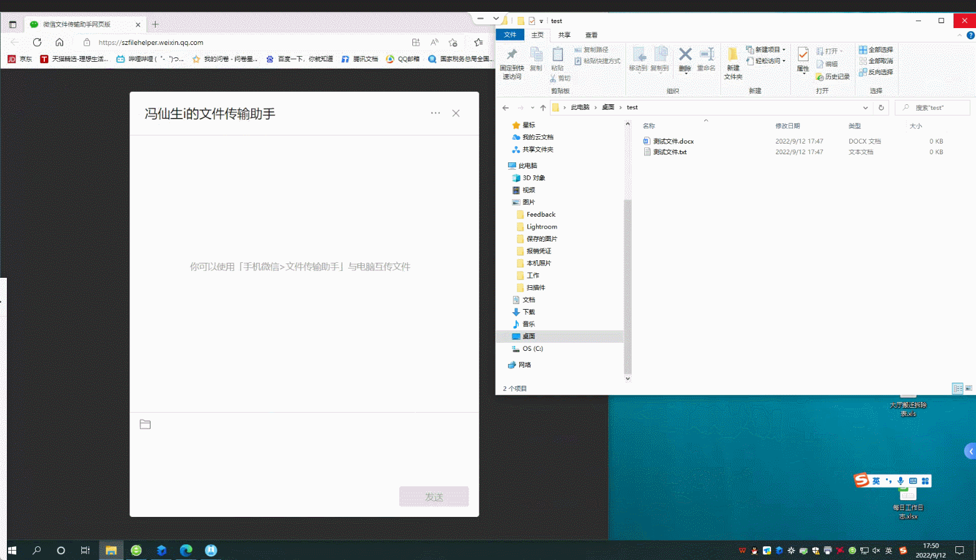Select 此电脑 in navigation pane

522,165
